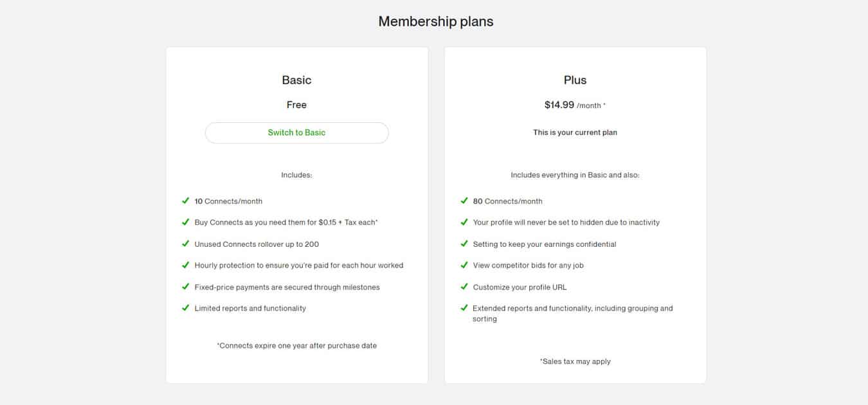Viewport: 868px width, 405px height.
Task: Click checkmark next to Limited reports
Action: 186,309
